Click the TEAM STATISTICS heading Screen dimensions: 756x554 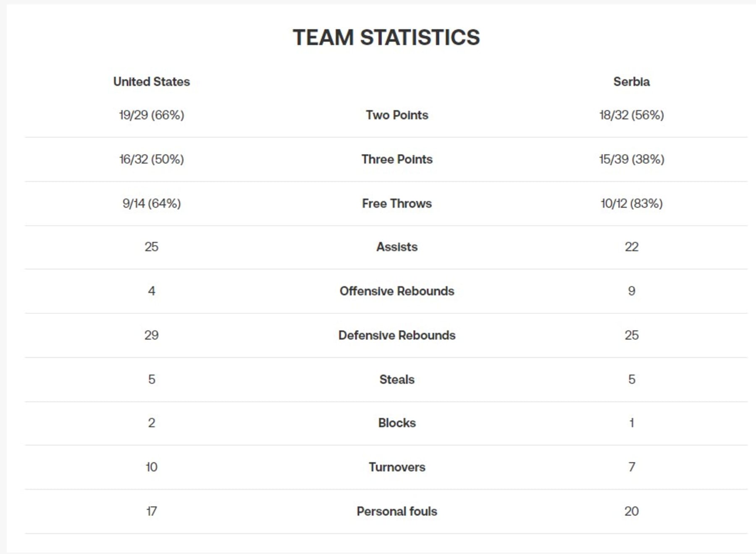point(386,37)
